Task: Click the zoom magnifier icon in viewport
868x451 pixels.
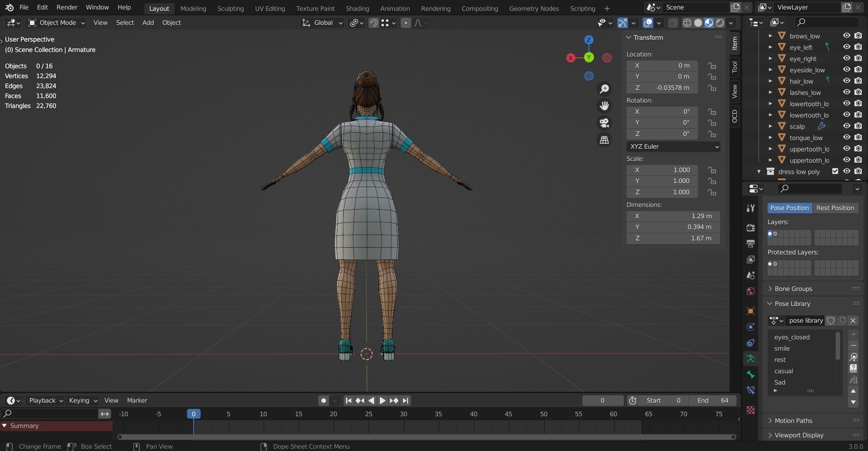Action: click(604, 89)
